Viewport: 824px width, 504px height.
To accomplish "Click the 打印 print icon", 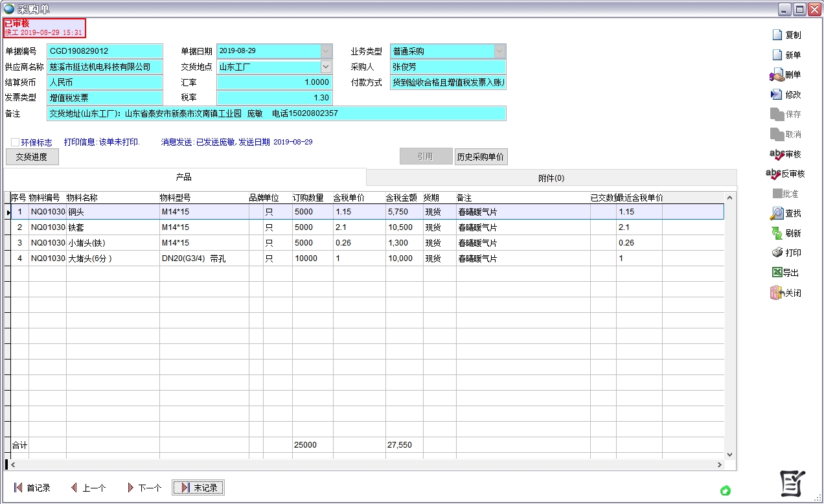I will click(x=785, y=253).
